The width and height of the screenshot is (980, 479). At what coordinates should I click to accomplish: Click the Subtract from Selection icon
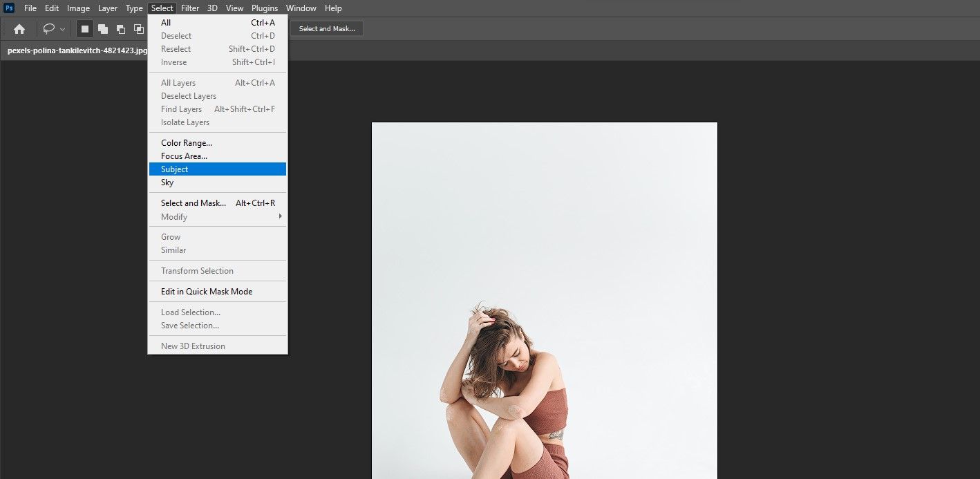pyautogui.click(x=120, y=28)
